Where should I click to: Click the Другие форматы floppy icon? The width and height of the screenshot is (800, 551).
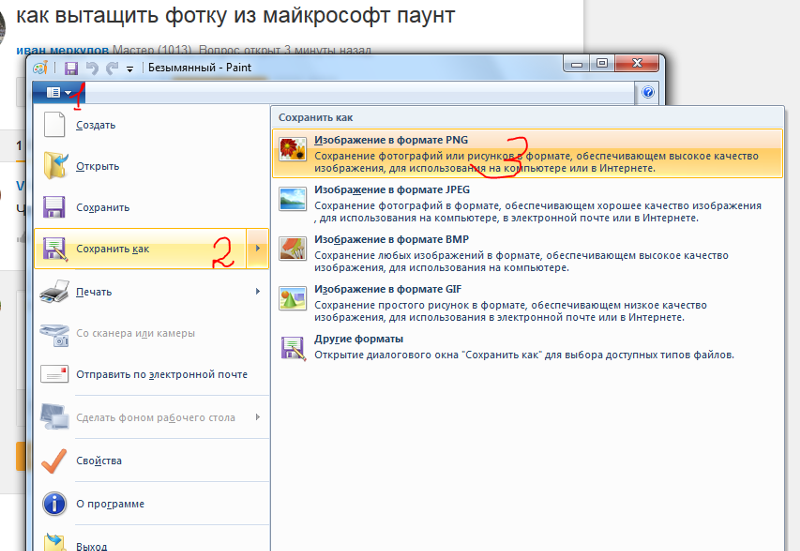[293, 348]
